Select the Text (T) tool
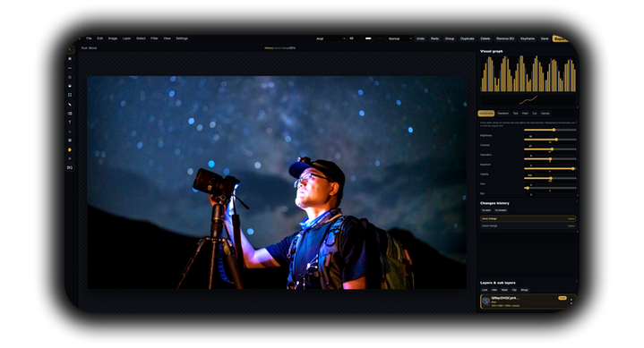This screenshot has height=348, width=644. [x=70, y=122]
